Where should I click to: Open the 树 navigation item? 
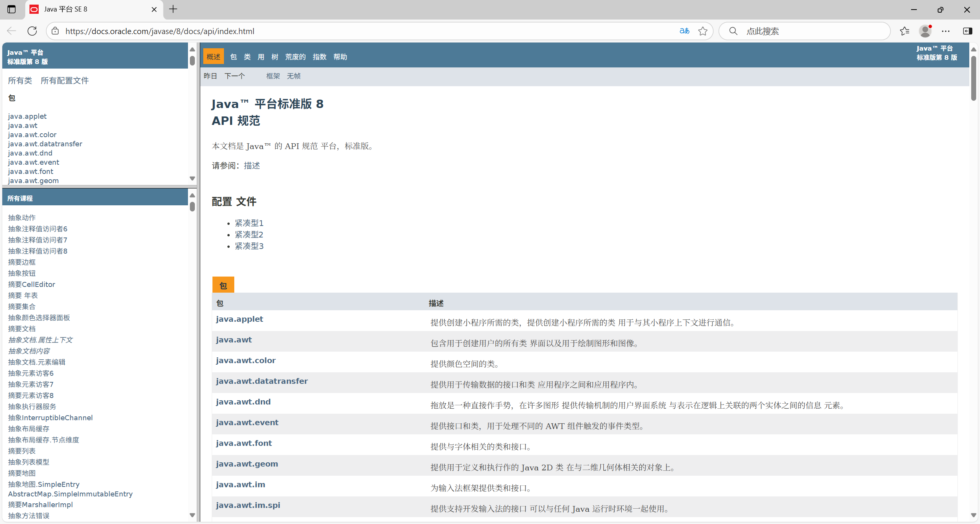click(275, 57)
